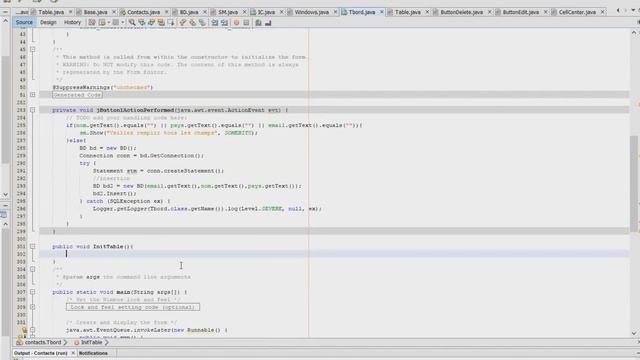Click the Back navigation icon
The height and width of the screenshot is (360, 640).
(x=102, y=23)
